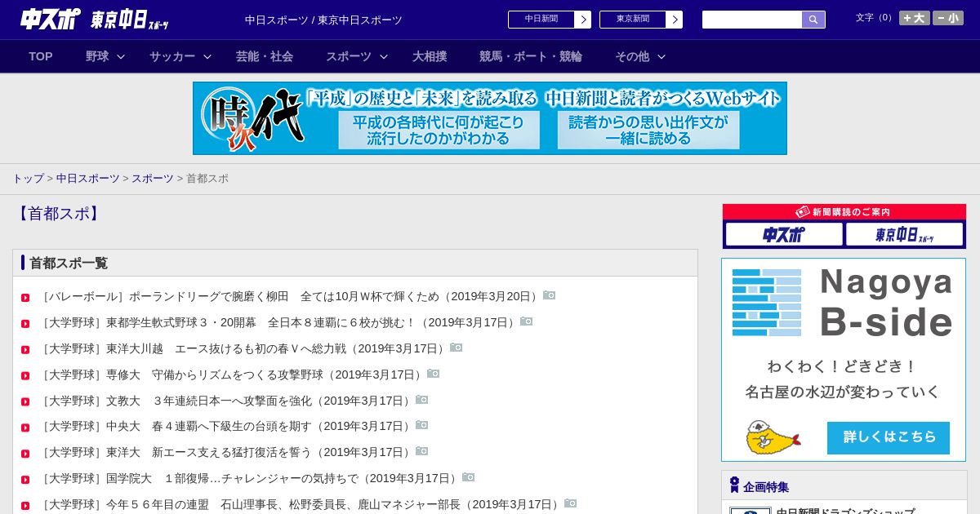
Task: Click camera icon beside 中央大 article
Action: click(x=422, y=425)
